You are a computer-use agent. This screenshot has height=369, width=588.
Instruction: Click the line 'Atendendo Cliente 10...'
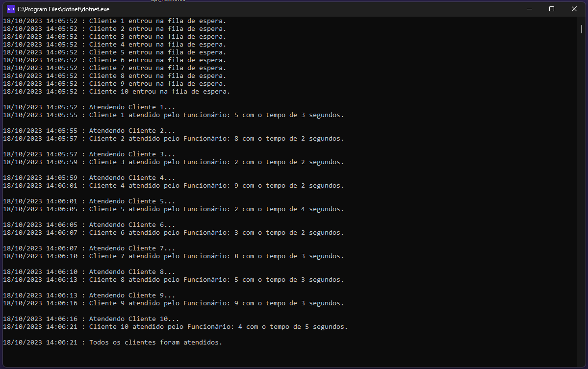coord(91,320)
